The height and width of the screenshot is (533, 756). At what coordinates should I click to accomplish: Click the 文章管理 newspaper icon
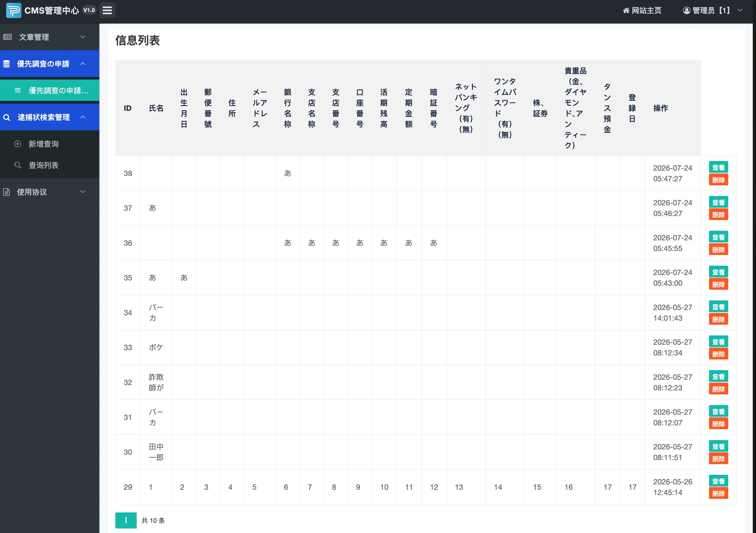click(x=7, y=37)
